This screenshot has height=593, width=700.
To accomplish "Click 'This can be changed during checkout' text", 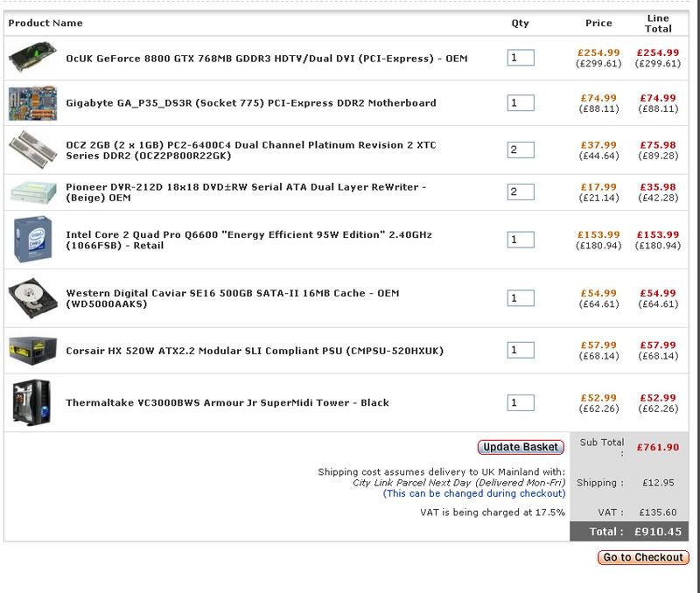I will pos(474,494).
